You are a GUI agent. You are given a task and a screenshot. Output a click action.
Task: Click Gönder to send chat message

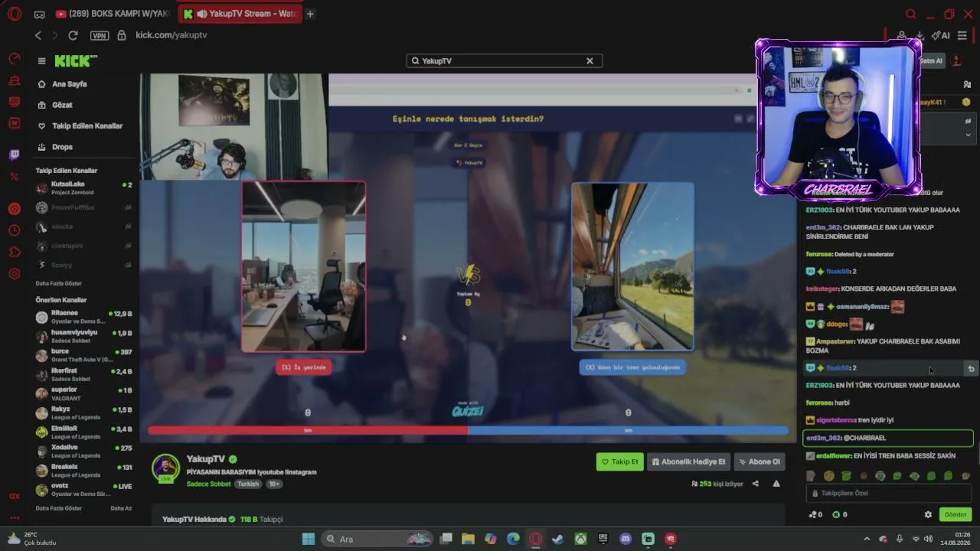click(x=955, y=515)
